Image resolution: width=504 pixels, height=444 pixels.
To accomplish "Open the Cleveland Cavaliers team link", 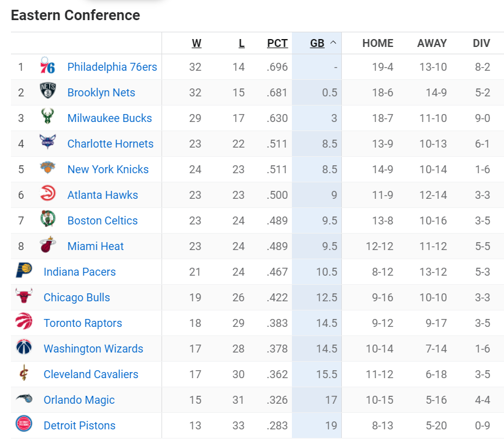I will tap(91, 374).
